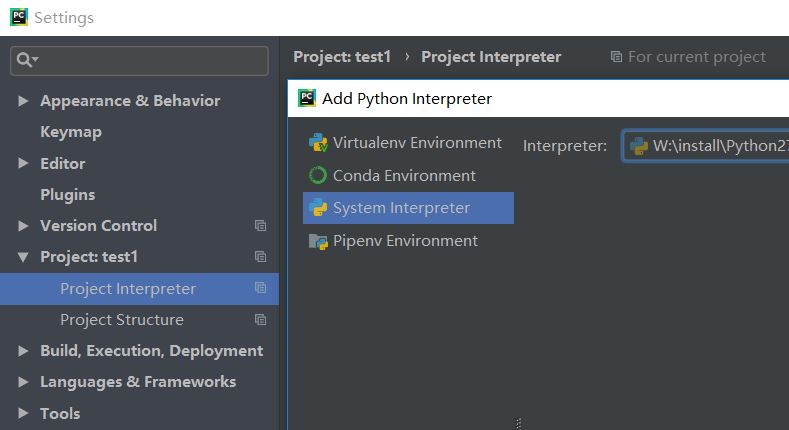Select Pipenv Environment interpreter type
Screen dimensions: 789x430
click(405, 241)
